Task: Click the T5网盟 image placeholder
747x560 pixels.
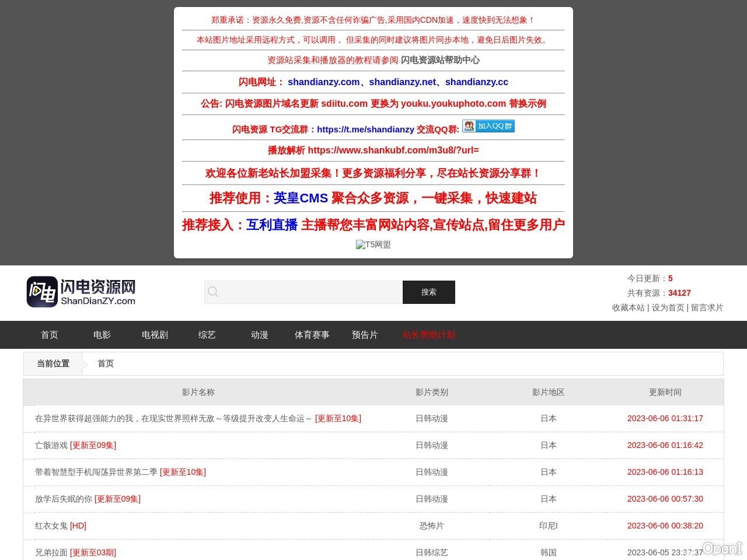Action: (373, 244)
